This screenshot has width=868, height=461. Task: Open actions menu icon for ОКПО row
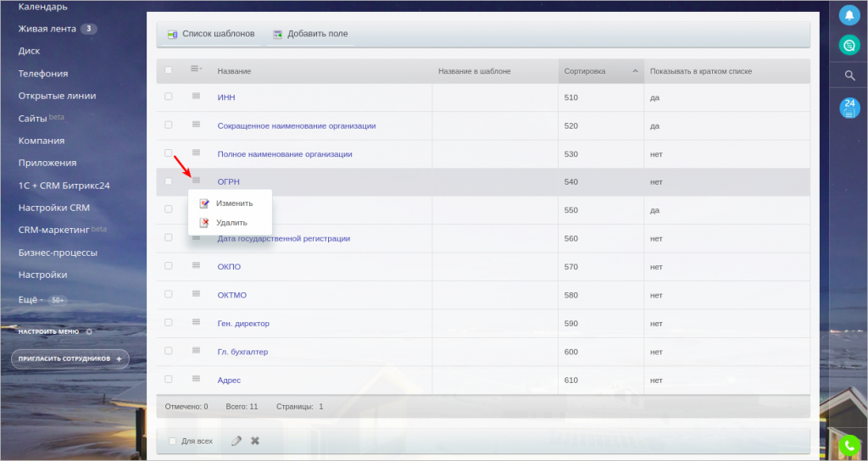[x=196, y=265]
